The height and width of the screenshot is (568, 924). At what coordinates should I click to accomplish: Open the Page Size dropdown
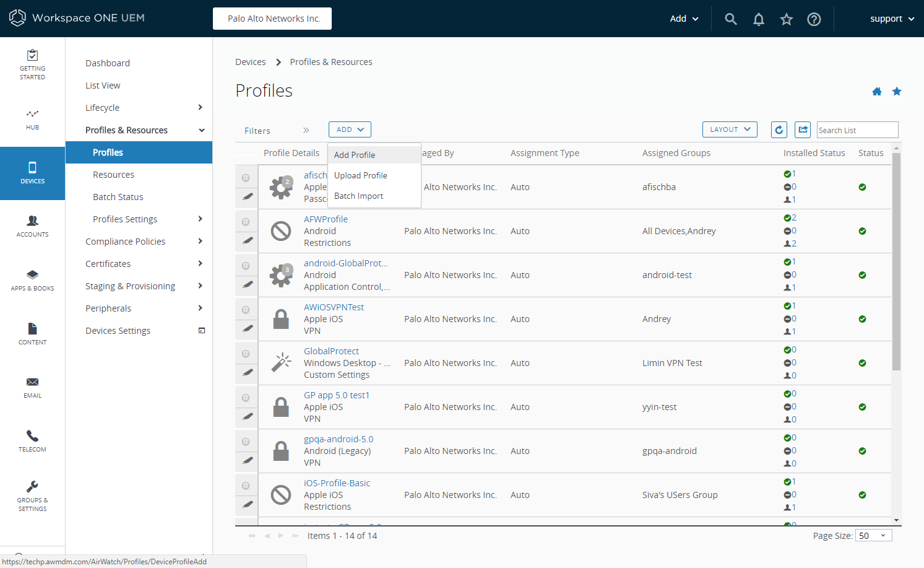coord(873,536)
